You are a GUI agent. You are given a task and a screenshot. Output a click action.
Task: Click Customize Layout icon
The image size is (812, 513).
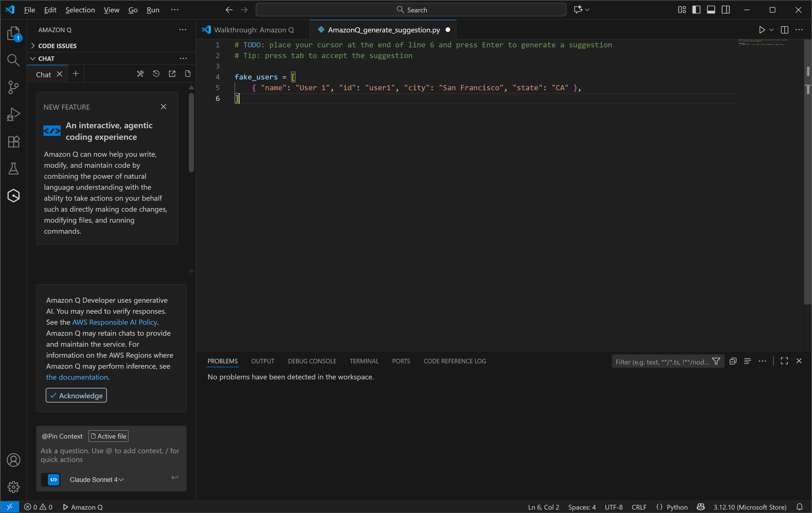click(682, 10)
